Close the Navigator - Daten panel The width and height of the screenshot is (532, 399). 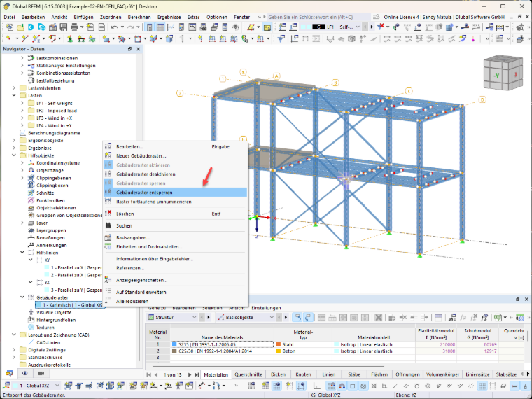(139, 49)
